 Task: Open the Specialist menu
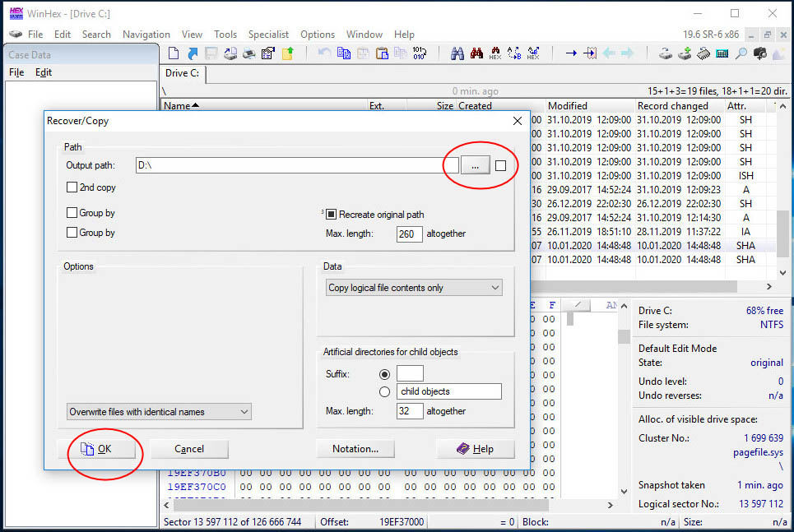coord(268,34)
